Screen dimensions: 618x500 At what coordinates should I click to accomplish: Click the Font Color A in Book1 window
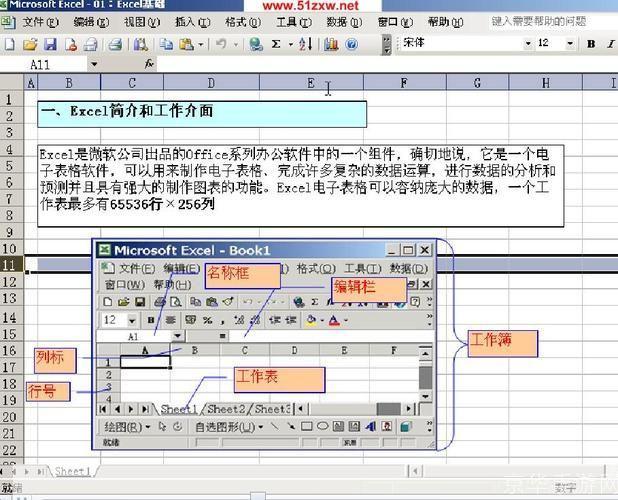pos(334,320)
